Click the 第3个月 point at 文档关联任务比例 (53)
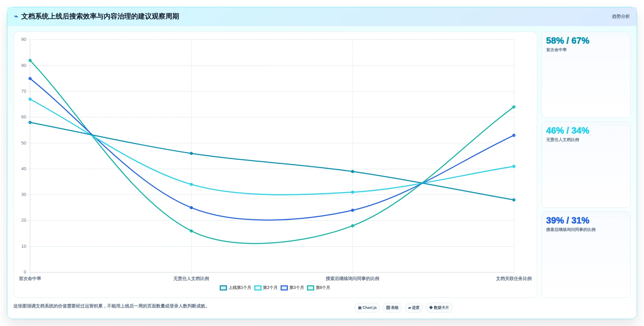 (x=514, y=136)
